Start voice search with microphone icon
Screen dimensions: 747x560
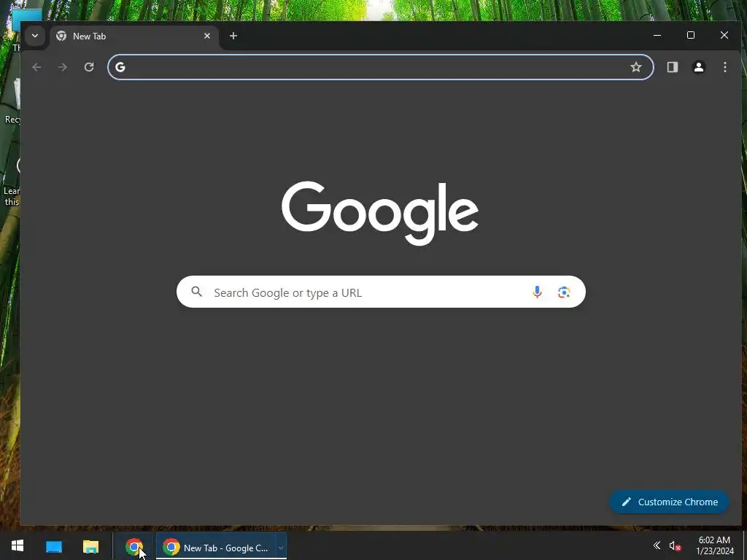[537, 292]
